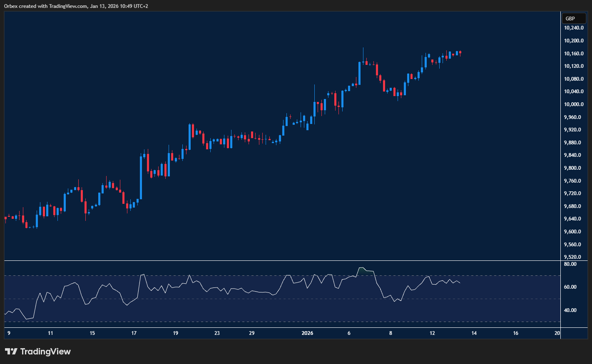Click the green overbought RSI peak area
The width and height of the screenshot is (592, 364).
click(x=362, y=270)
